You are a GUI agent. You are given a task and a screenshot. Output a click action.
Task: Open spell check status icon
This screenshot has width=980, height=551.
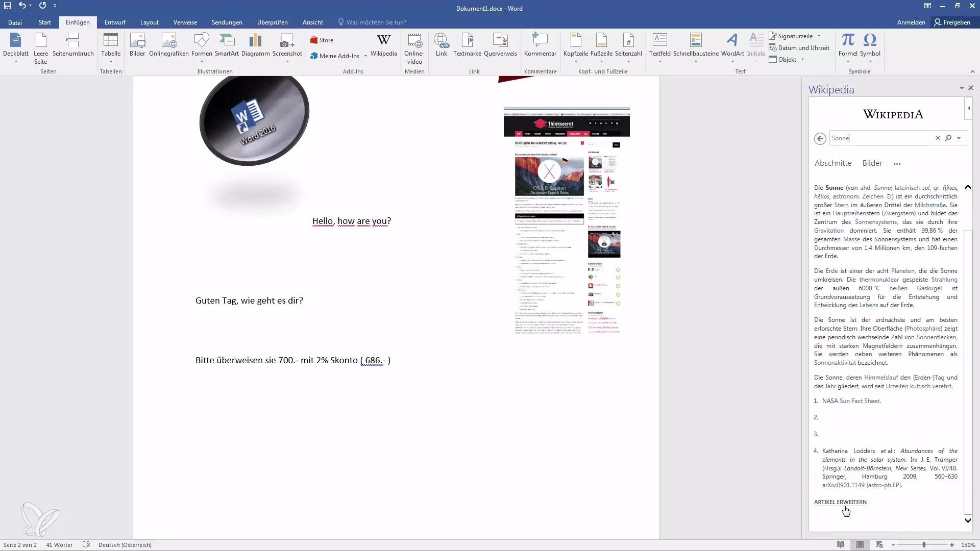coord(86,545)
